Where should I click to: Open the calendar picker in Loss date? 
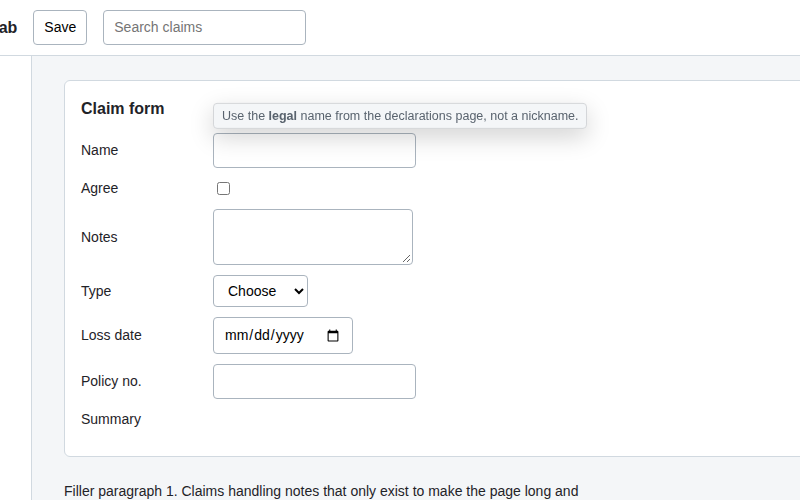(333, 336)
